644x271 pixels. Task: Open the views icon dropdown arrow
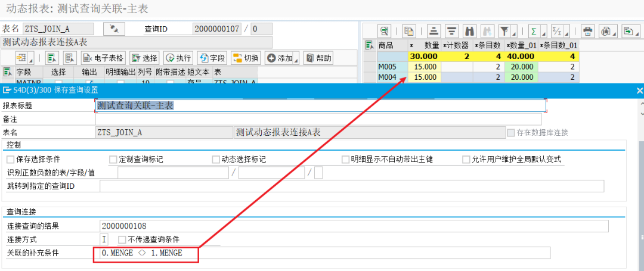[614, 32]
